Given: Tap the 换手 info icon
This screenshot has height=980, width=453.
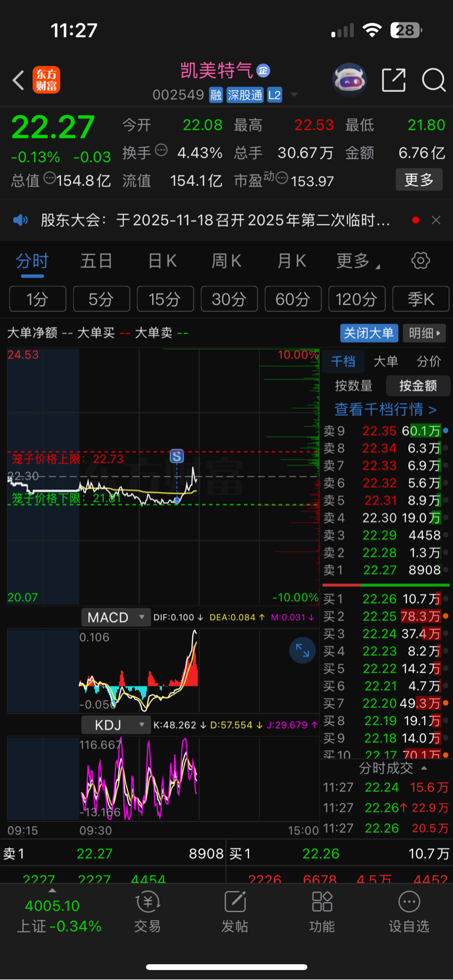Looking at the screenshot, I should (161, 150).
